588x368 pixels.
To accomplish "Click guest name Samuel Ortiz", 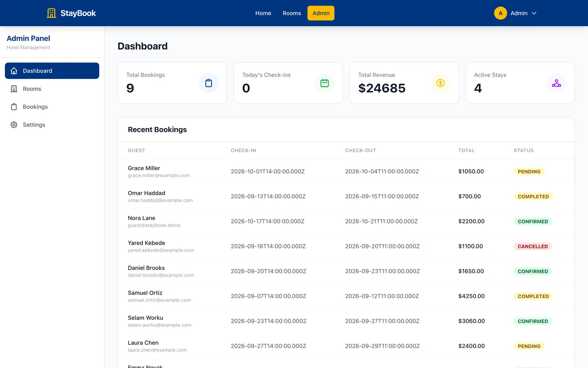I will tap(145, 293).
